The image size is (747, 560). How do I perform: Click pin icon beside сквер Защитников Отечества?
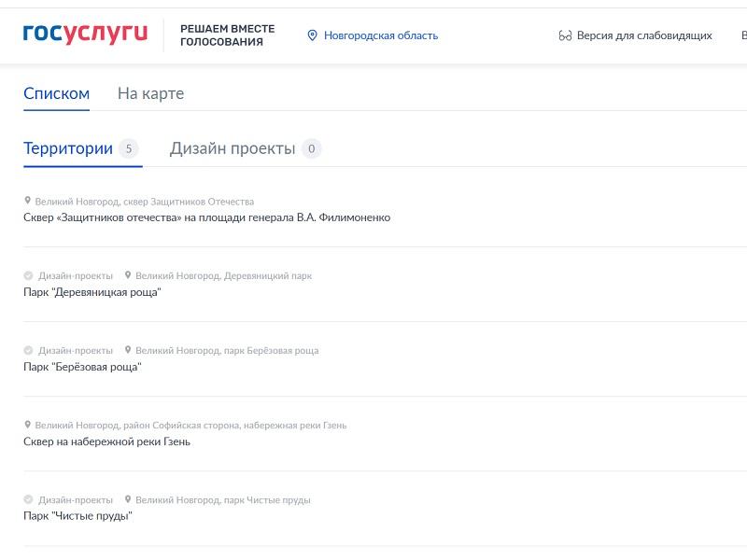coord(28,201)
